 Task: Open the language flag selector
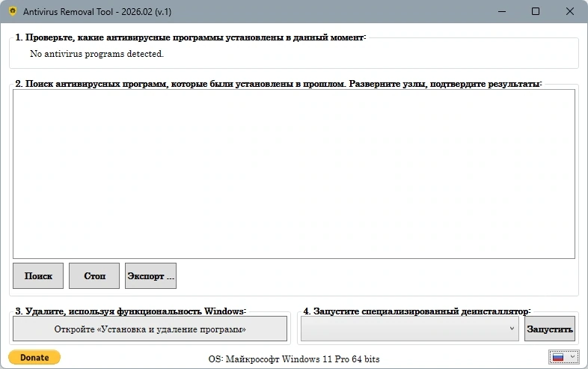point(564,357)
